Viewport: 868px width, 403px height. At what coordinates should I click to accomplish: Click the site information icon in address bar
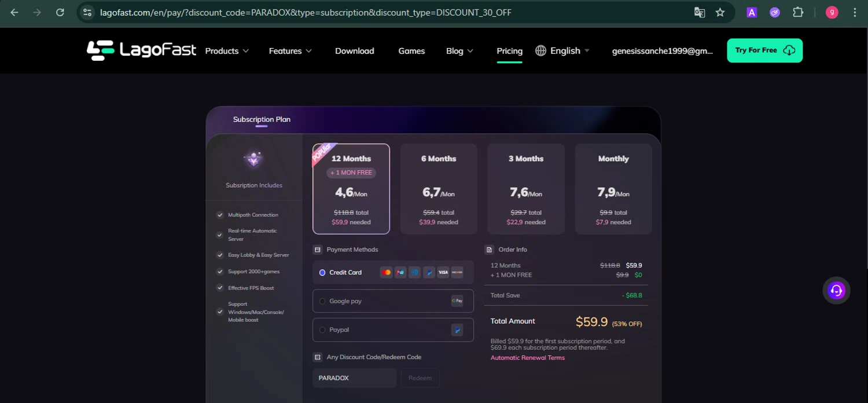tap(87, 12)
